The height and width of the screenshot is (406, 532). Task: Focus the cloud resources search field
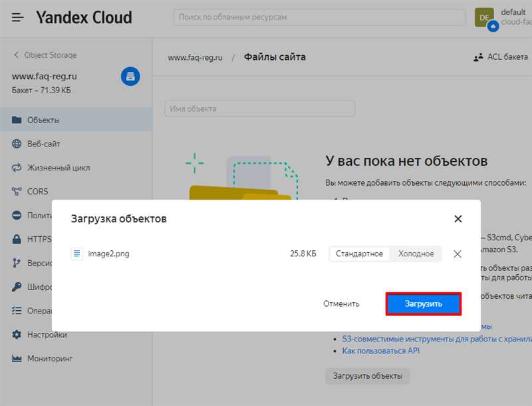[319, 17]
